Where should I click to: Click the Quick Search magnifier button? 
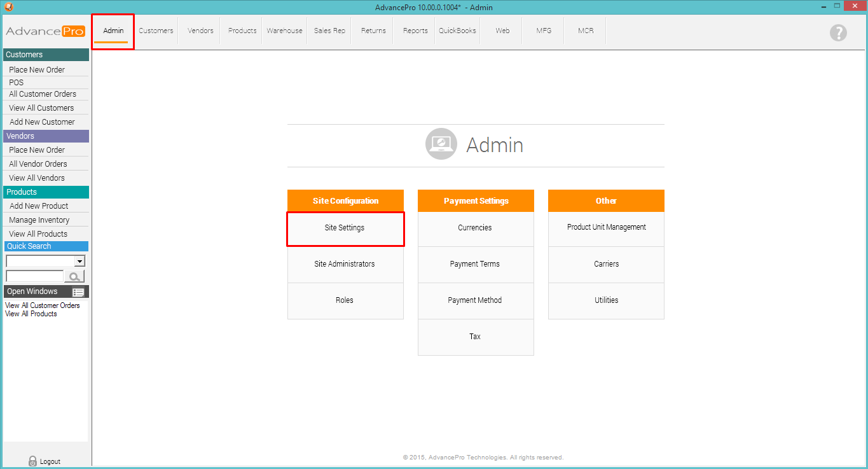pyautogui.click(x=74, y=276)
